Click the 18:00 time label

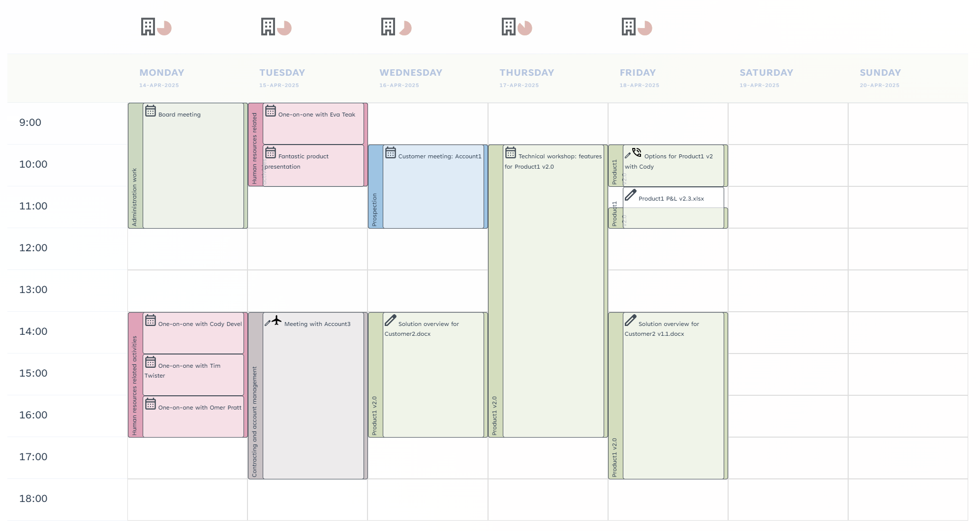tap(33, 499)
